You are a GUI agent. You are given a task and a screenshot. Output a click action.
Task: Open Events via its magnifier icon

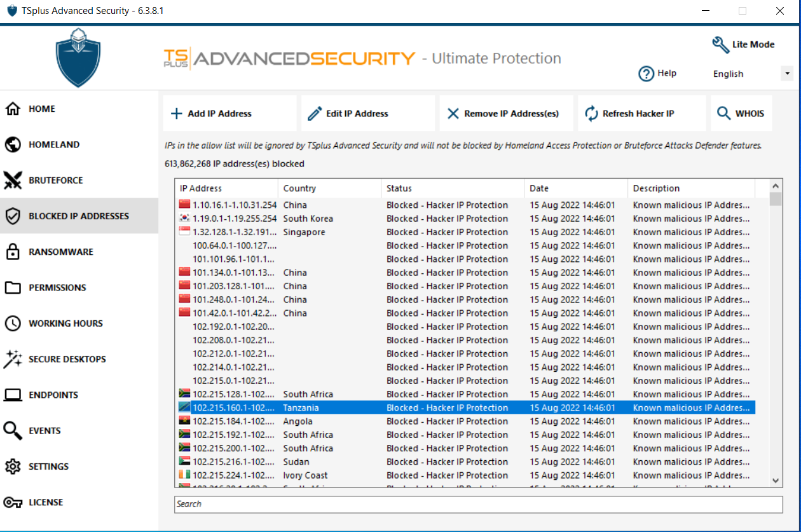pos(13,431)
